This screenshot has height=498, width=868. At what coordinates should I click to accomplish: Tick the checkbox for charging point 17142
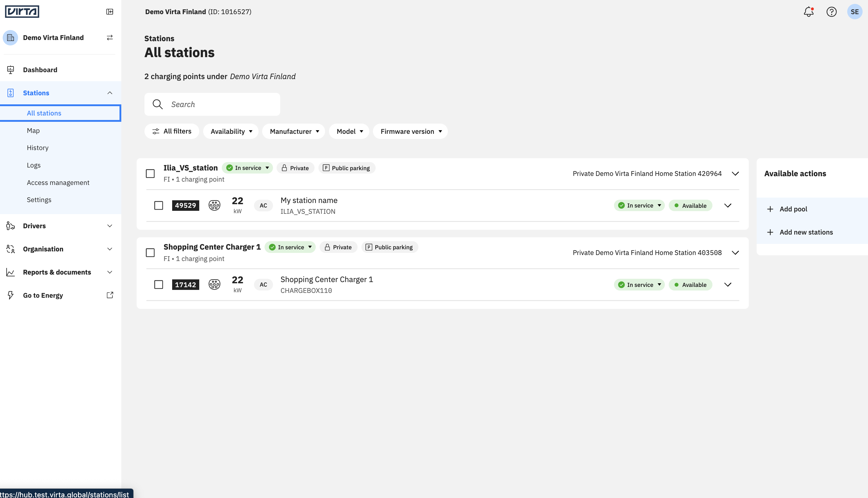[x=159, y=284]
